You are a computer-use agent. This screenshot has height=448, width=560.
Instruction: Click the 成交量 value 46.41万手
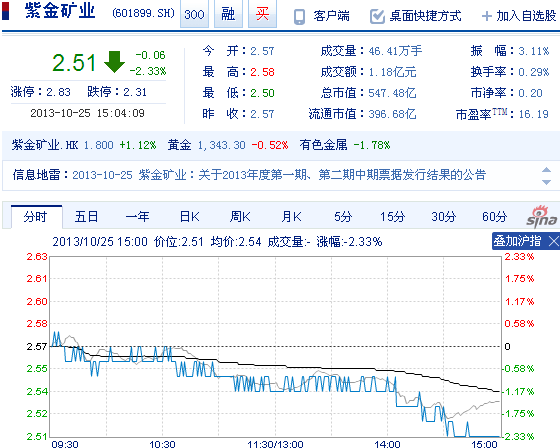[395, 51]
